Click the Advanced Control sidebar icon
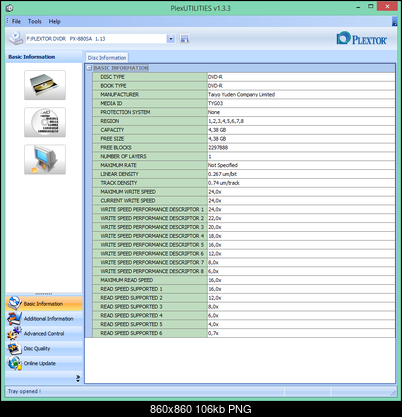 click(x=14, y=333)
